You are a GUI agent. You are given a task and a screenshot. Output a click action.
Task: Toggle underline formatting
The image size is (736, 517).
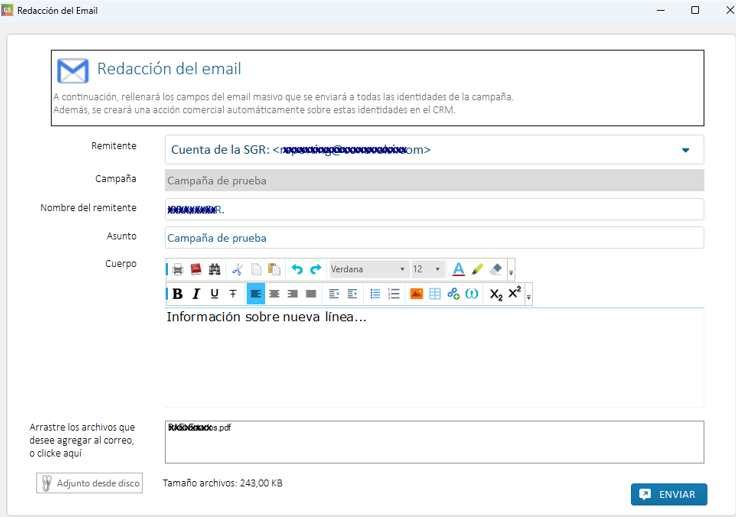pyautogui.click(x=214, y=294)
